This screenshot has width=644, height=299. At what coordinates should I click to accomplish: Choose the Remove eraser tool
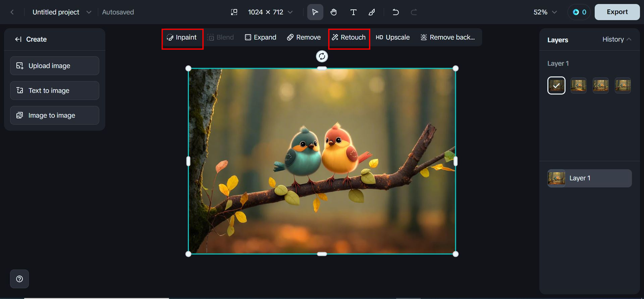[x=304, y=37]
